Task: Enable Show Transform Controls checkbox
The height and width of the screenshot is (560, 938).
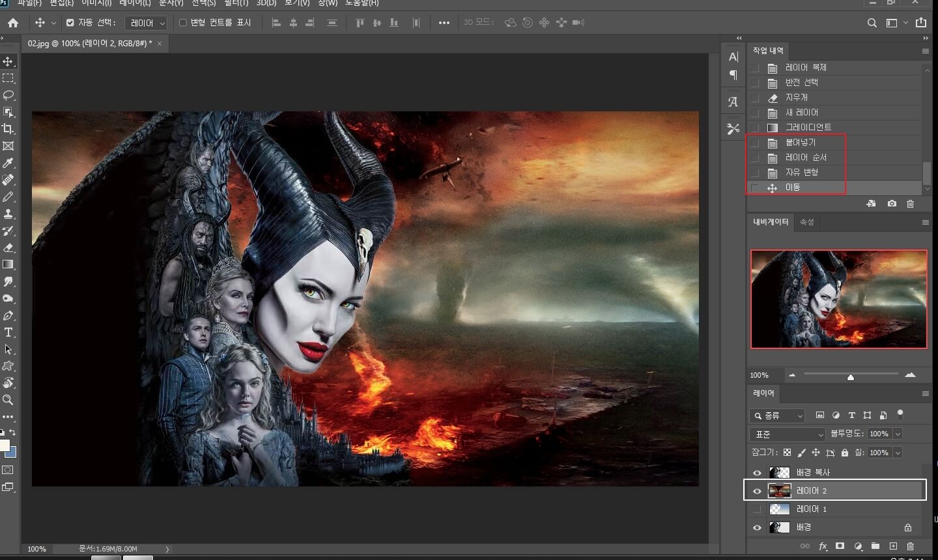Action: coord(182,23)
